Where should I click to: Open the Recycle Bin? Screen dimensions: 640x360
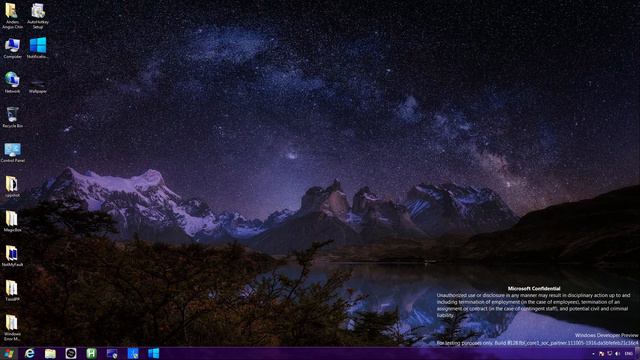(x=12, y=117)
